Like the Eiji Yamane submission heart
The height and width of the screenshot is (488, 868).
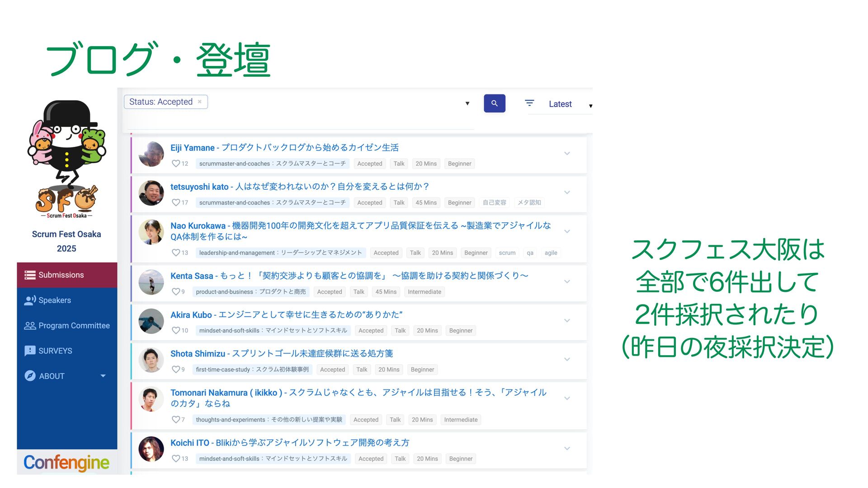click(176, 164)
